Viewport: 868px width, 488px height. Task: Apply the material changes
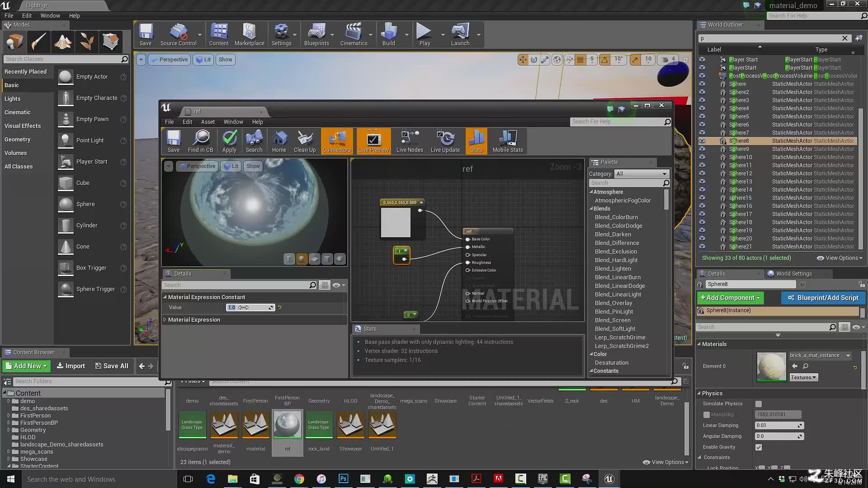click(x=229, y=141)
